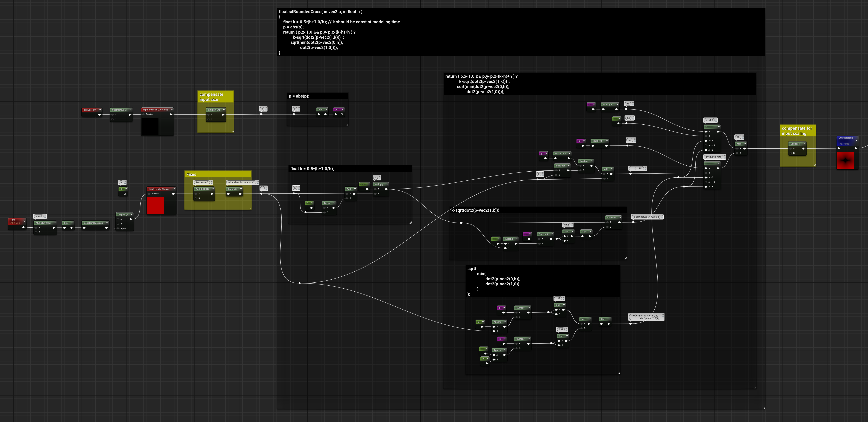
Task: Expand the ConstantBiasScale node chevron
Action: pos(107,223)
